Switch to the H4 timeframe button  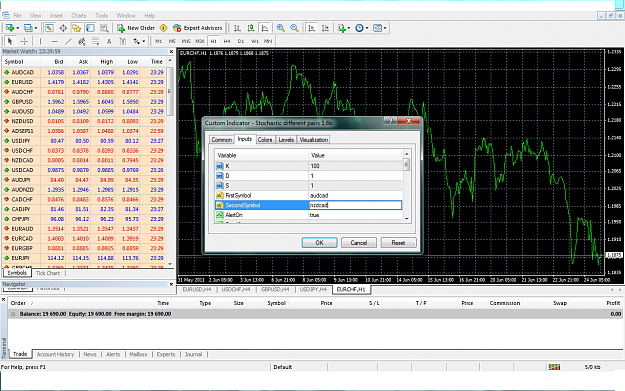227,41
